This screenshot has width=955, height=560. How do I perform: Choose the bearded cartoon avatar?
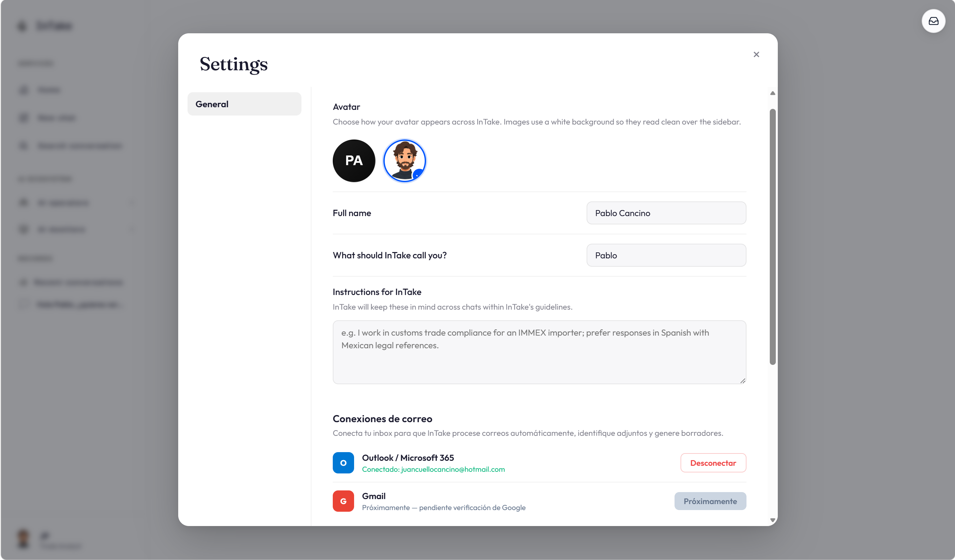point(404,161)
